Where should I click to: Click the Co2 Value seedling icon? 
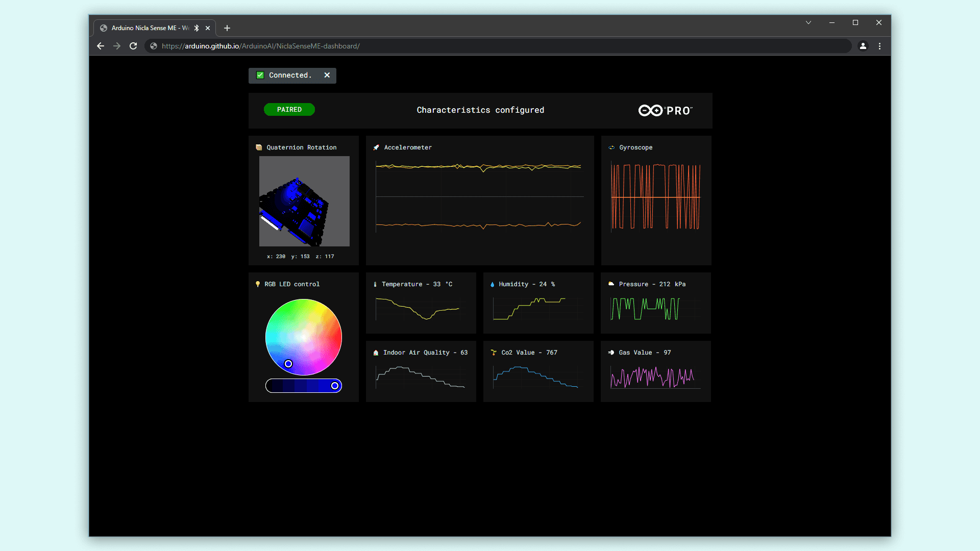point(494,353)
